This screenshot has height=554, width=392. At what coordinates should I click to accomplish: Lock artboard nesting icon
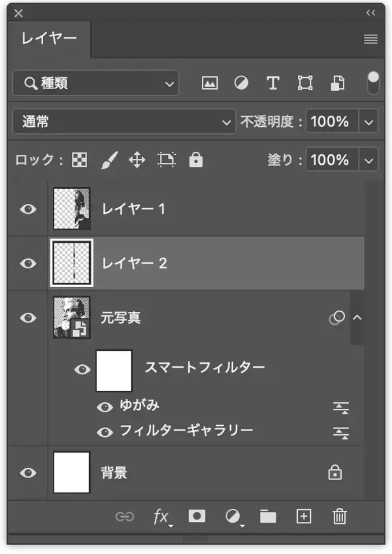coord(167,160)
